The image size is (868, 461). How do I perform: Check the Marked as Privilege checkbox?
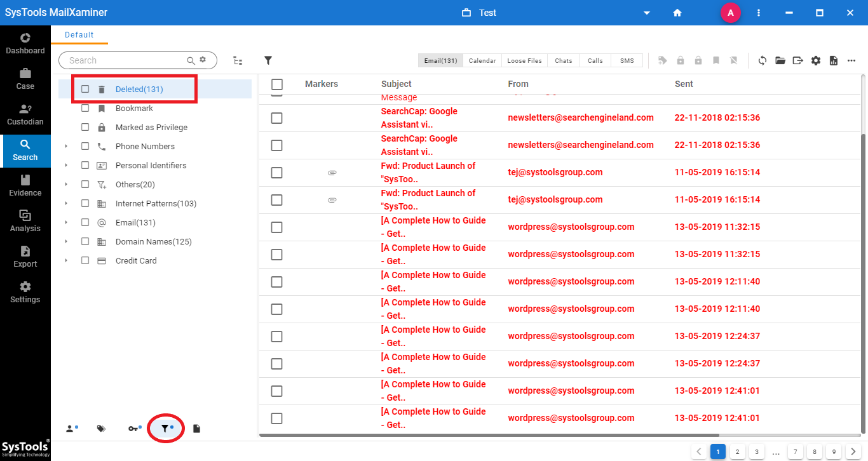click(85, 127)
